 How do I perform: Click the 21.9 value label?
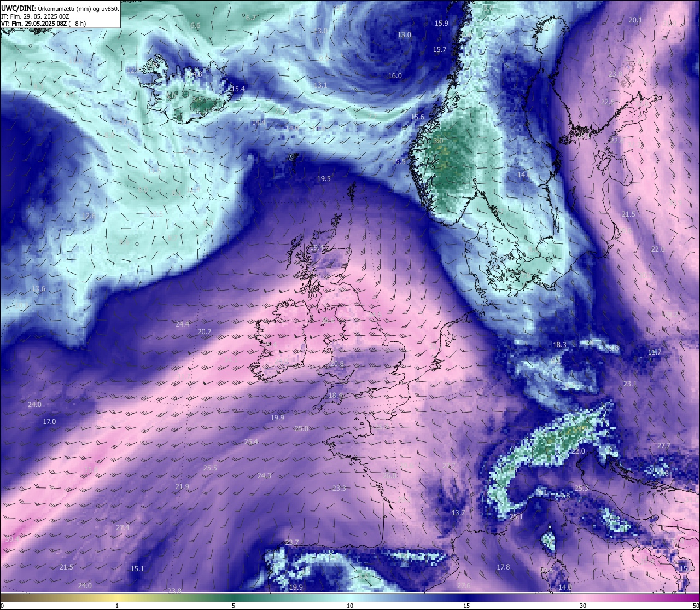coord(182,486)
